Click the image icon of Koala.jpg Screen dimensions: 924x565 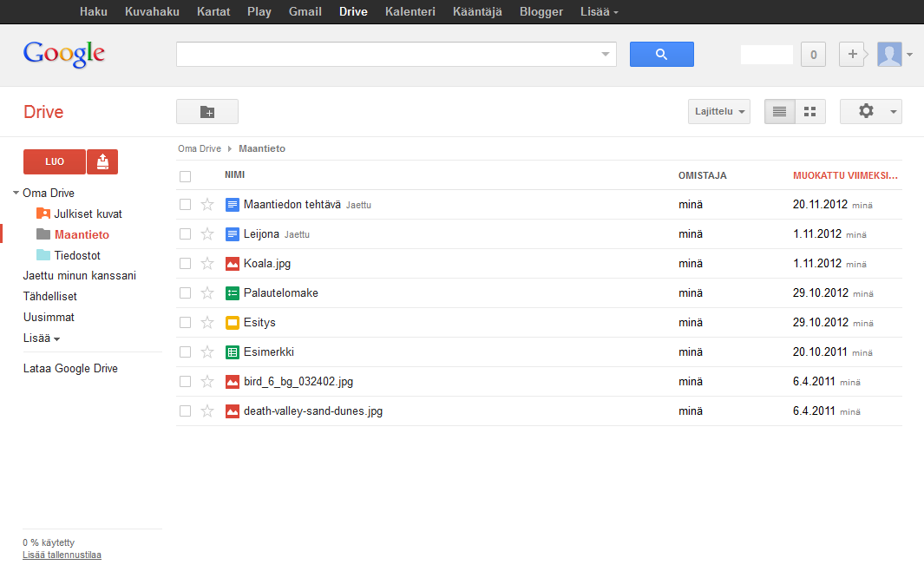point(233,264)
